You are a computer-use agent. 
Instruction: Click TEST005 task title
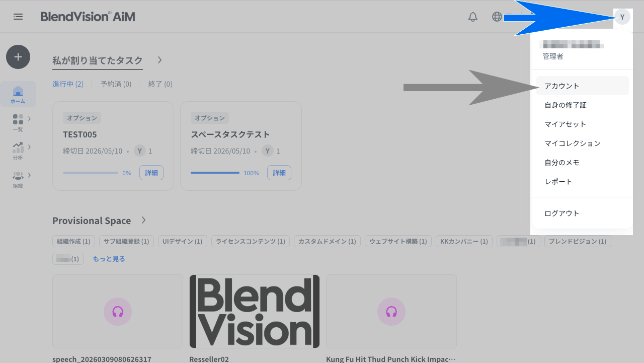[x=80, y=134]
